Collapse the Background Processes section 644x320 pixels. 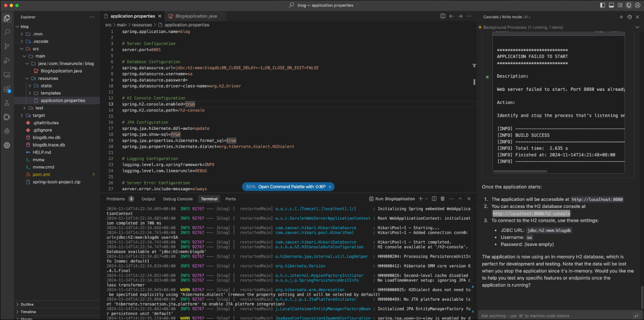pyautogui.click(x=637, y=27)
